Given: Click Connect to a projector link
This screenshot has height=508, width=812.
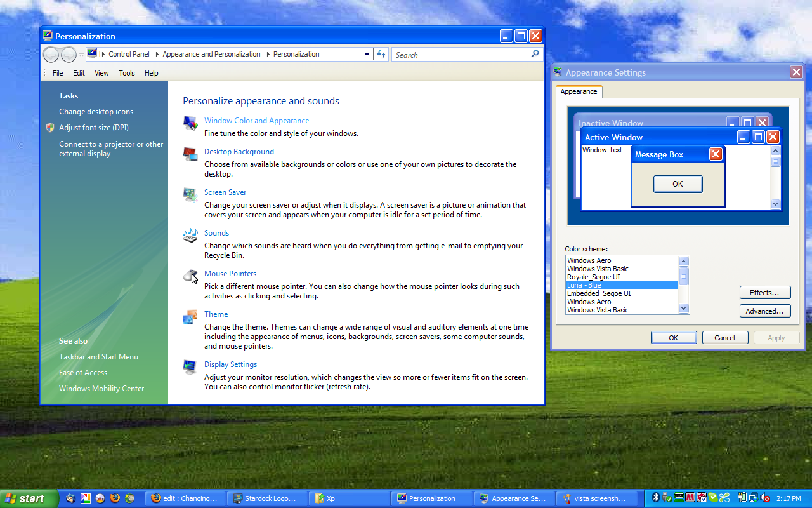Looking at the screenshot, I should tap(111, 149).
